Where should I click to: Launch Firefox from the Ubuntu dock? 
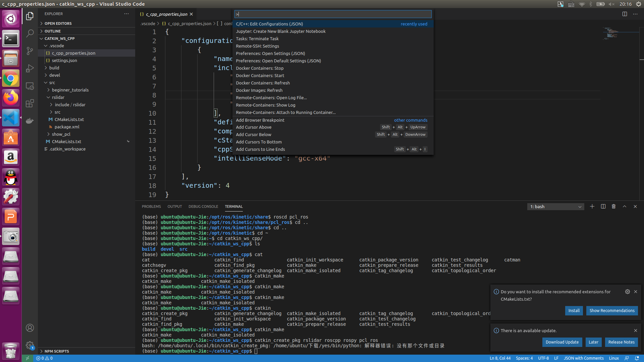tap(11, 98)
